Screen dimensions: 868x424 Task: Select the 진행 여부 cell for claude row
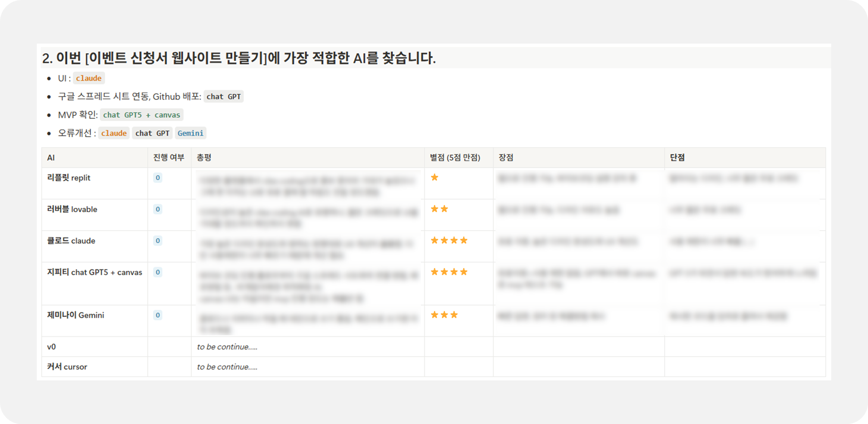click(169, 246)
